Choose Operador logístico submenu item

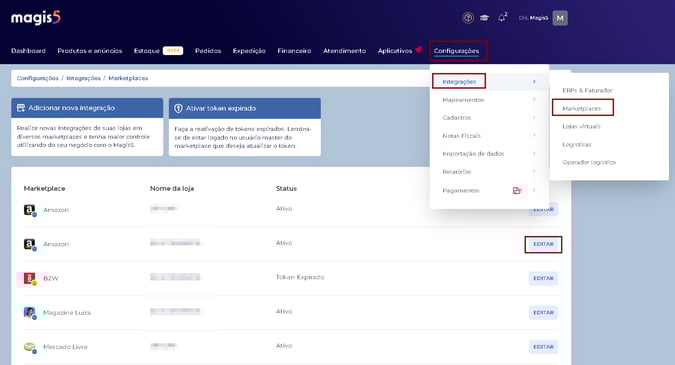click(589, 162)
